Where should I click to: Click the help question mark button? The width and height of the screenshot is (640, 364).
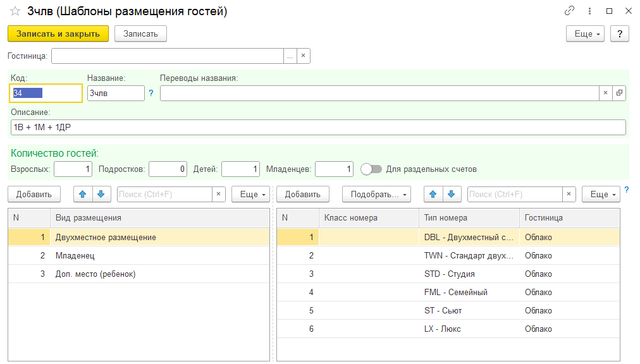click(x=619, y=34)
